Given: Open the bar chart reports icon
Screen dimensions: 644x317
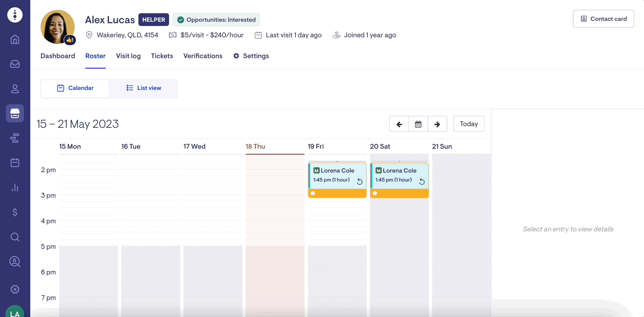Looking at the screenshot, I should 15,187.
